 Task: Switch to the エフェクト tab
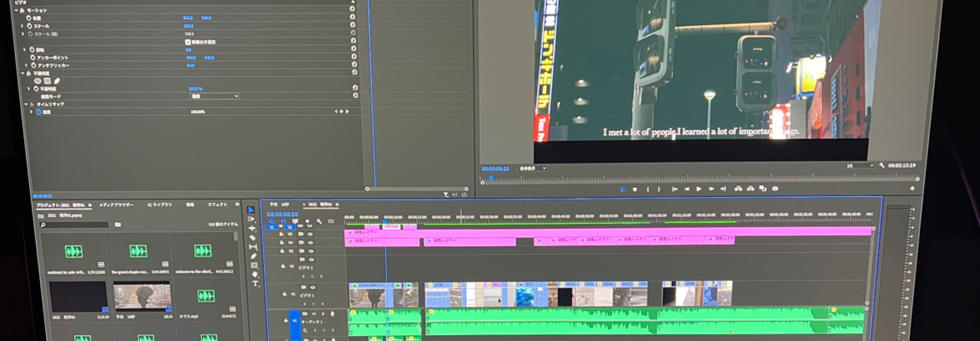tap(217, 205)
